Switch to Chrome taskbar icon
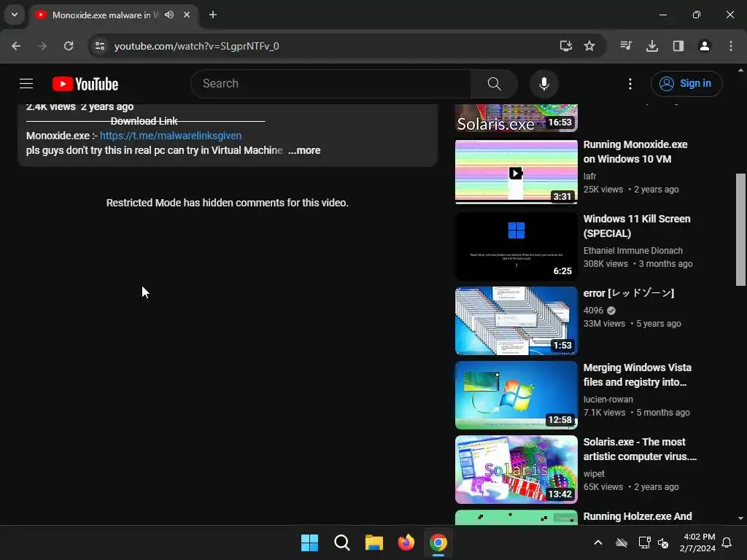Image resolution: width=747 pixels, height=560 pixels. pyautogui.click(x=438, y=542)
